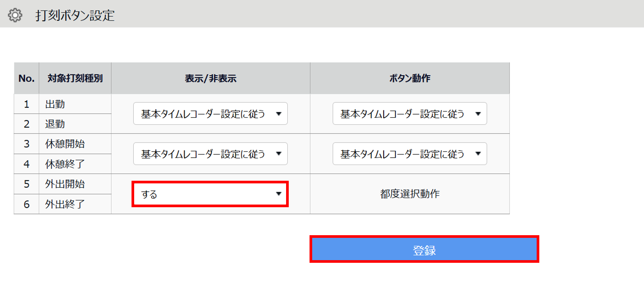Open 表示/非表示 dropdown for 休憩開始/休憩終了
This screenshot has height=304, width=644.
[x=210, y=154]
